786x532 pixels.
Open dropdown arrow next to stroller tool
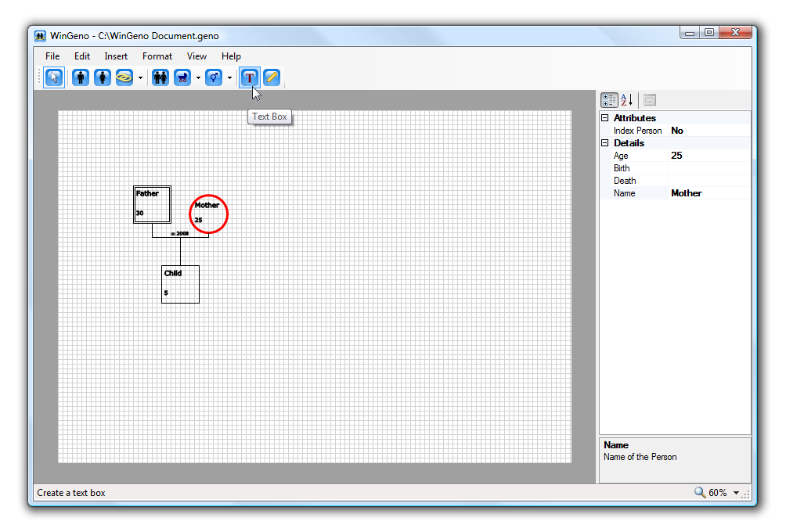tap(198, 77)
